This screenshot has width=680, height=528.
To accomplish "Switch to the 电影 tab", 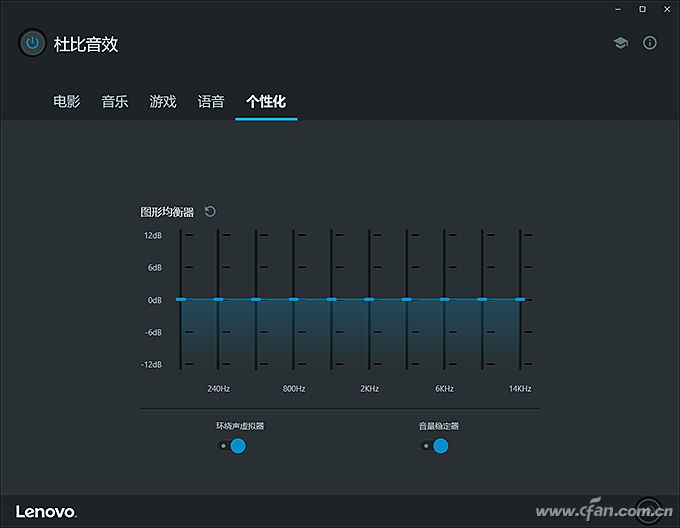I will point(67,101).
